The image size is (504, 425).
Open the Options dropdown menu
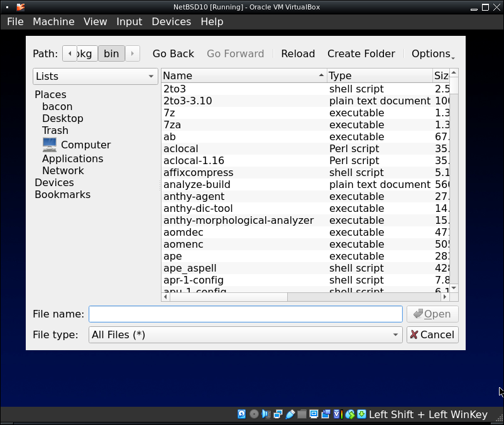click(x=433, y=53)
